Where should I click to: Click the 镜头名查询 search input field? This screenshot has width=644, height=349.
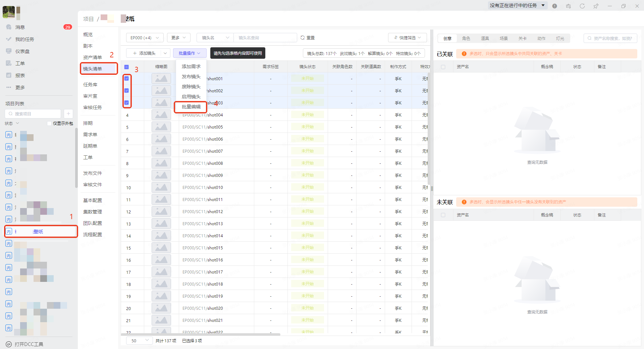pos(265,38)
